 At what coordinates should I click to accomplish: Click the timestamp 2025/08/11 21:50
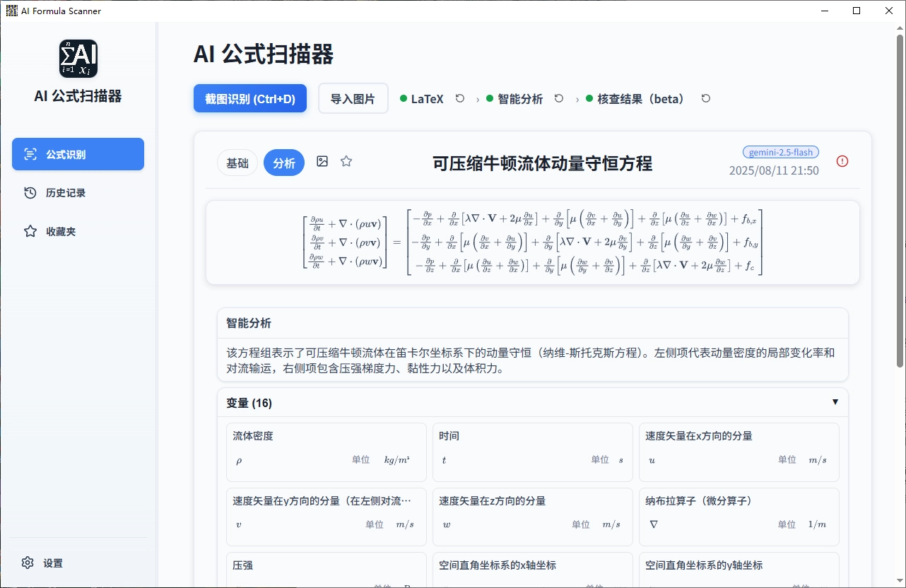point(774,170)
